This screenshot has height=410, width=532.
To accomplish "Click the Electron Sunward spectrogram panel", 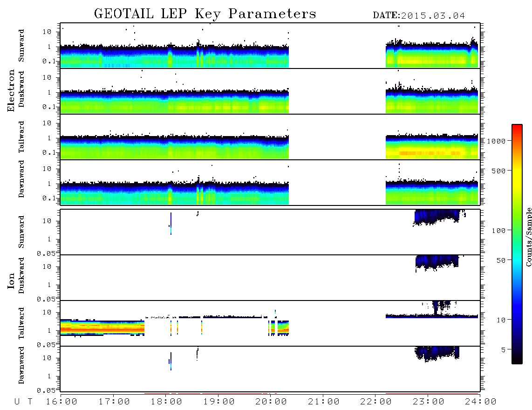I will click(270, 46).
